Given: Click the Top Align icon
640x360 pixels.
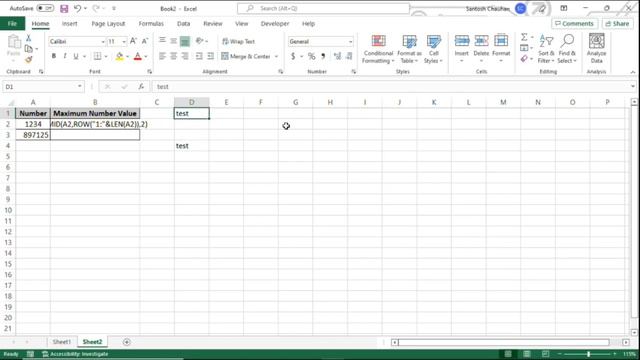Looking at the screenshot, I should [x=162, y=41].
